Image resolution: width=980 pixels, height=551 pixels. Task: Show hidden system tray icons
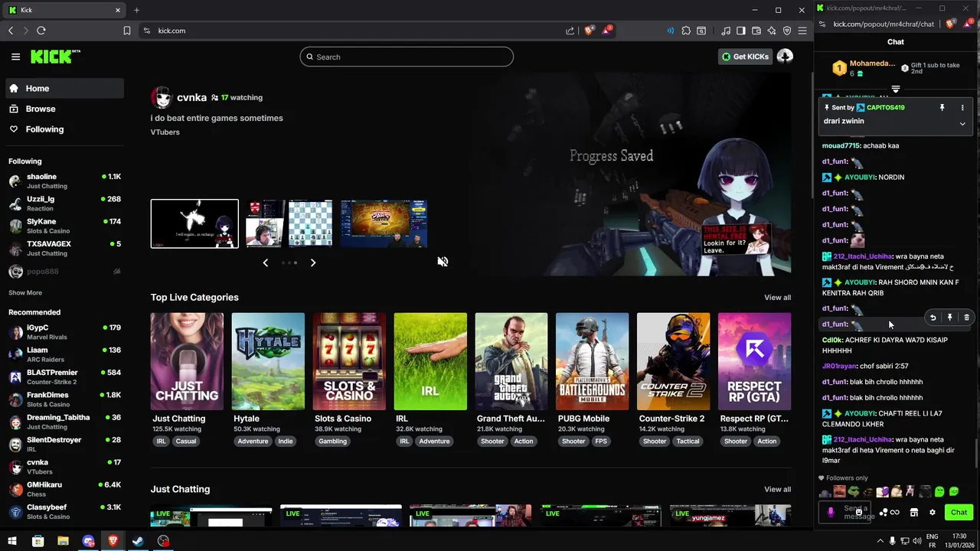(x=879, y=541)
